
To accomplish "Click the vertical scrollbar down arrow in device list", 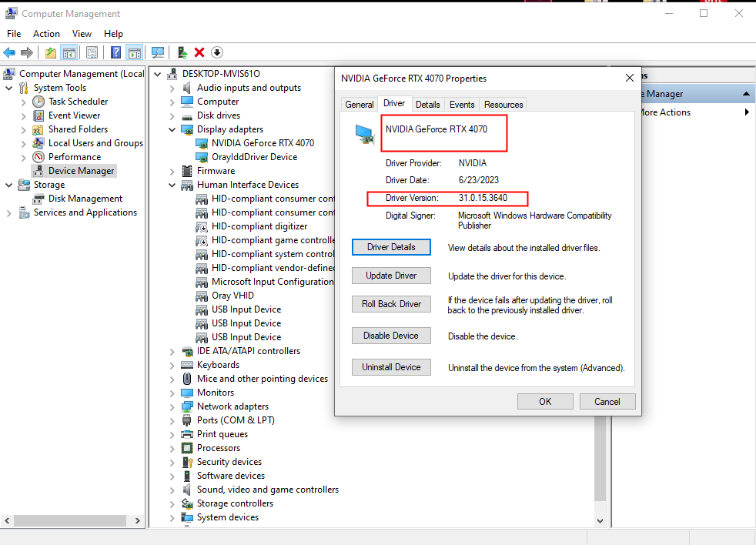I will click(x=600, y=520).
